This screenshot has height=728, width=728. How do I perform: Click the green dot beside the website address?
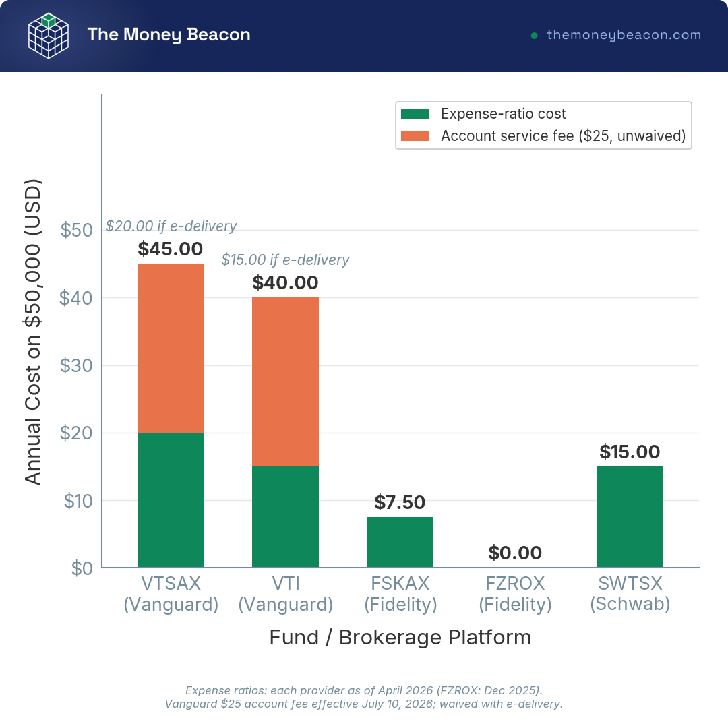(x=535, y=36)
